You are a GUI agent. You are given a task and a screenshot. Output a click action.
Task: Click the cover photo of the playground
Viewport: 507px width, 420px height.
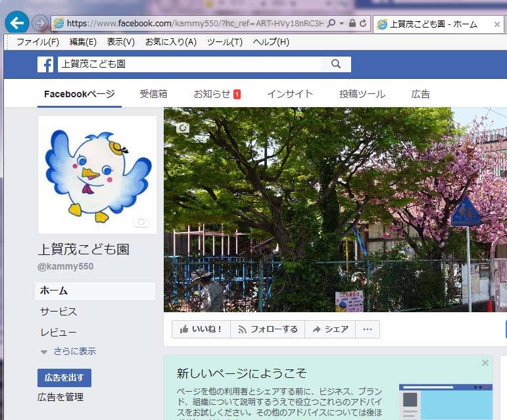pyautogui.click(x=335, y=210)
